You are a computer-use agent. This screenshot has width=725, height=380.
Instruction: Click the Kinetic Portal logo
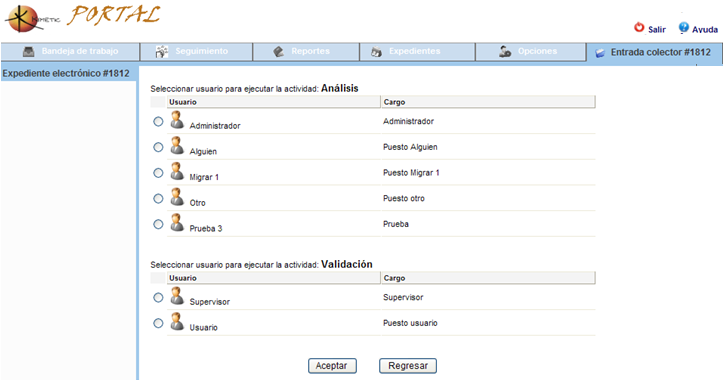82,18
